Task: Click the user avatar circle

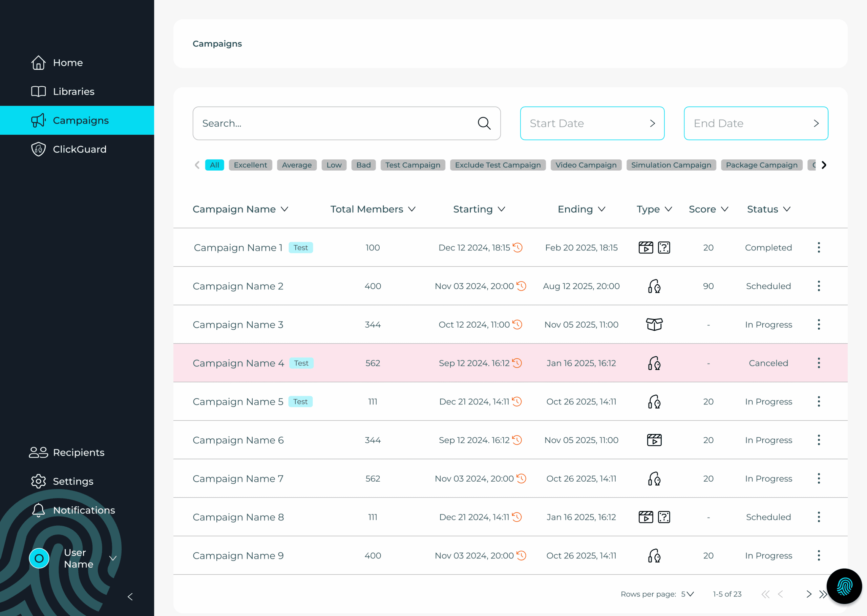Action: (x=39, y=558)
